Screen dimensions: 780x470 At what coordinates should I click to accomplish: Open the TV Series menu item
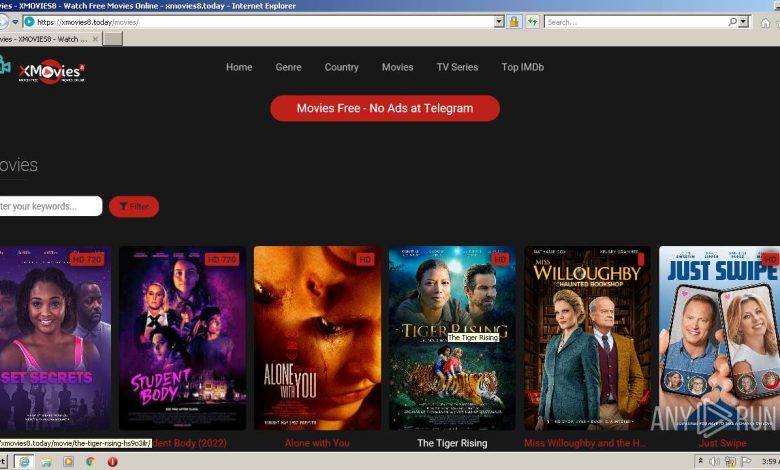(457, 67)
